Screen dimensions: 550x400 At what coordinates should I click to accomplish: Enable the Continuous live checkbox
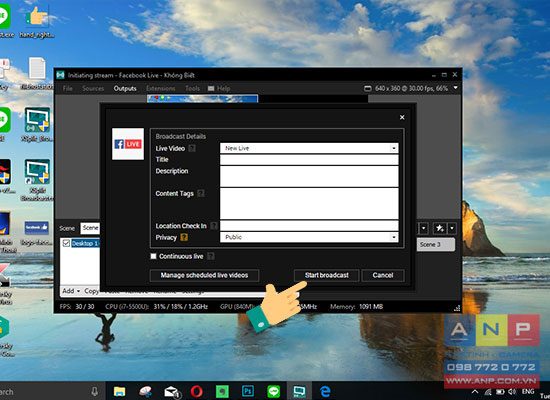[153, 256]
